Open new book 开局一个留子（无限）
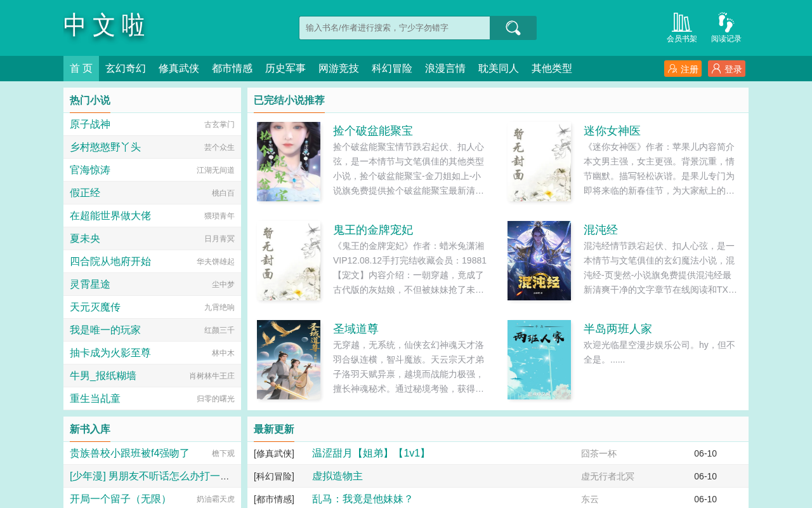 [120, 499]
